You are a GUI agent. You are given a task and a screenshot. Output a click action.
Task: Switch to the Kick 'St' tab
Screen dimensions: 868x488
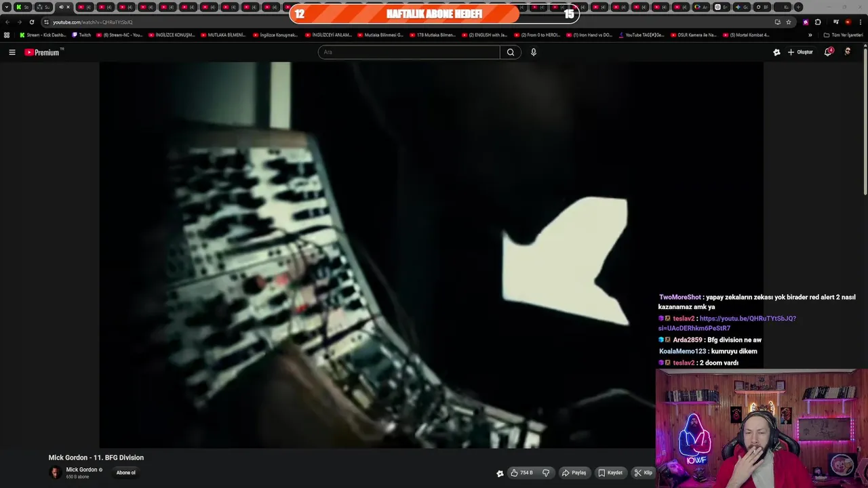(22, 7)
